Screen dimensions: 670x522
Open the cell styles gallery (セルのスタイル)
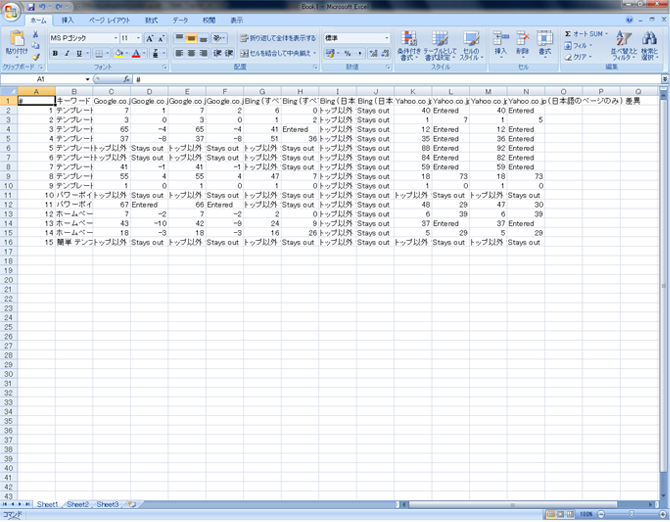point(471,45)
